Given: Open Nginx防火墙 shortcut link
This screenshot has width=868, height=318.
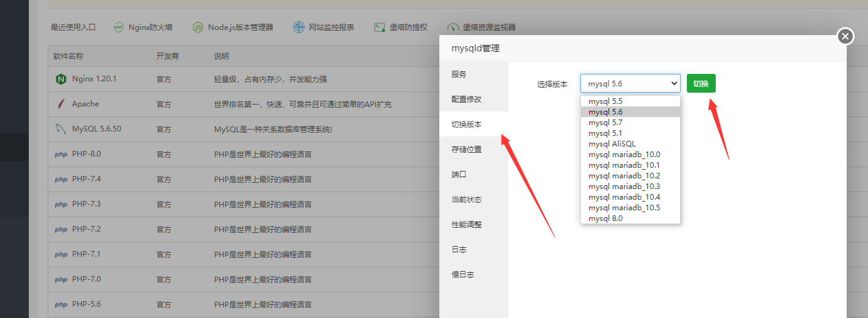Looking at the screenshot, I should click(x=150, y=28).
